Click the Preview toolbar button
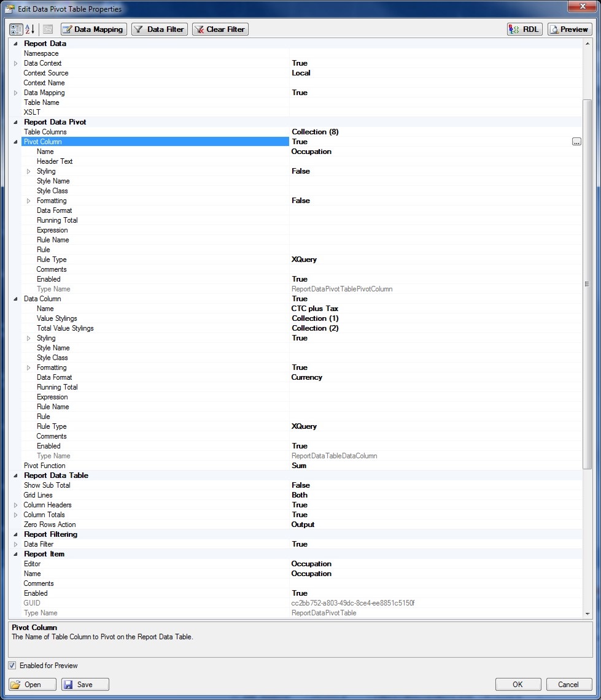The height and width of the screenshot is (700, 601). [x=570, y=29]
